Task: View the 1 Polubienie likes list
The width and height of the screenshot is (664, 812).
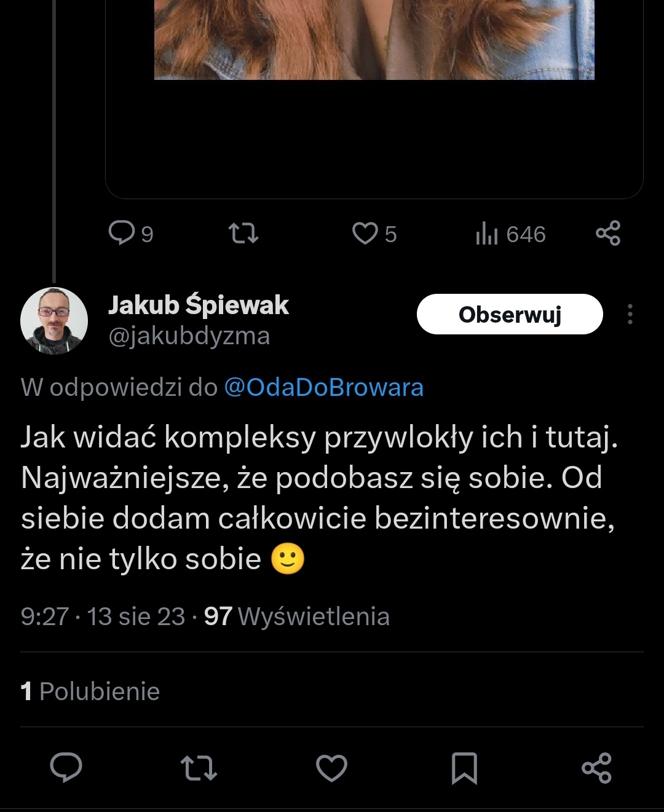Action: coord(90,692)
